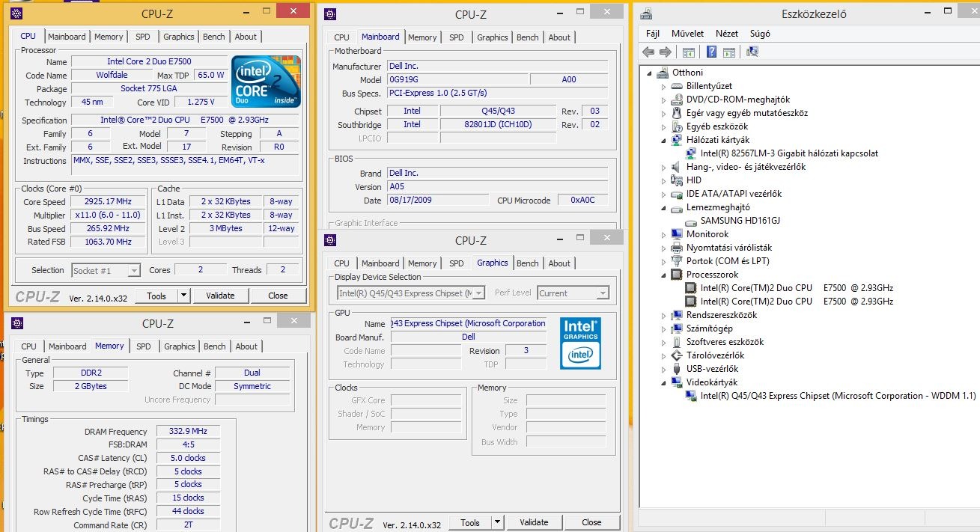
Task: Click Validate in the CPU tab window
Action: 220,296
